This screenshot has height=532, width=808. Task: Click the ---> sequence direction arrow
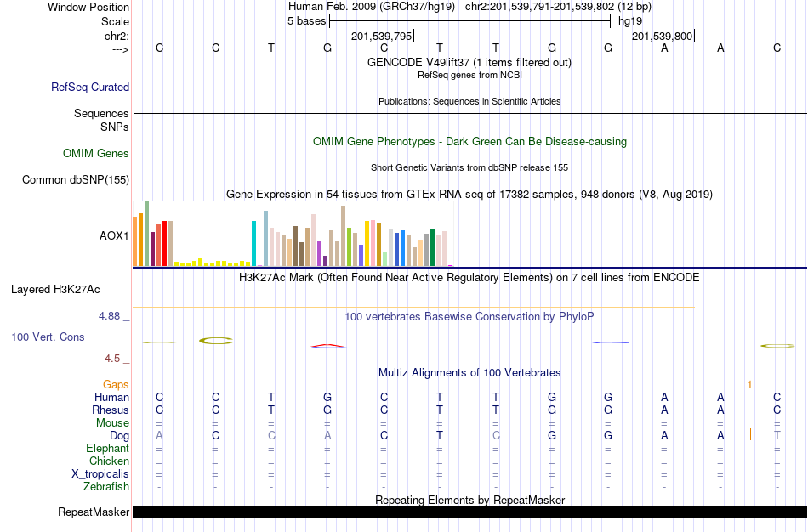tap(121, 49)
